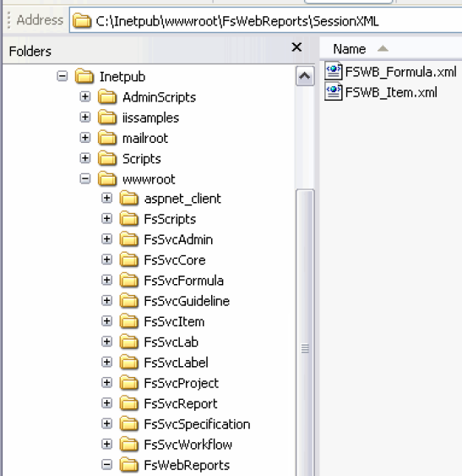Click the FsSvcWorkflow folder icon

[129, 444]
